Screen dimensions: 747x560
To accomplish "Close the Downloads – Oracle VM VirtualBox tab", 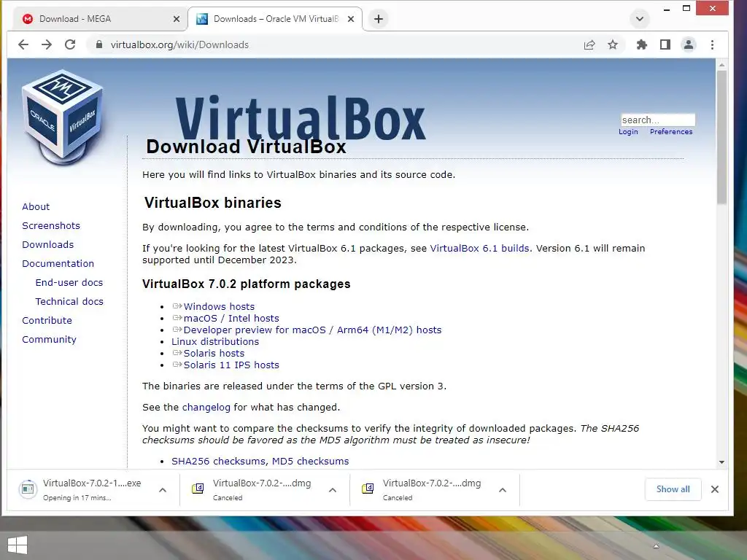I will pos(351,19).
